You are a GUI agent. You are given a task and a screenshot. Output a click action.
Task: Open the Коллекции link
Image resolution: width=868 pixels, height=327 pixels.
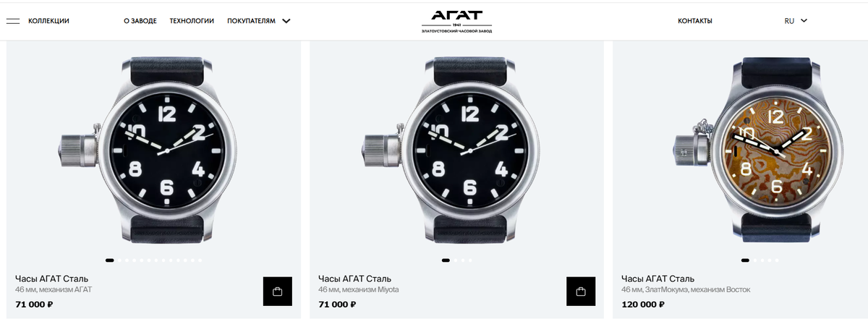(48, 21)
